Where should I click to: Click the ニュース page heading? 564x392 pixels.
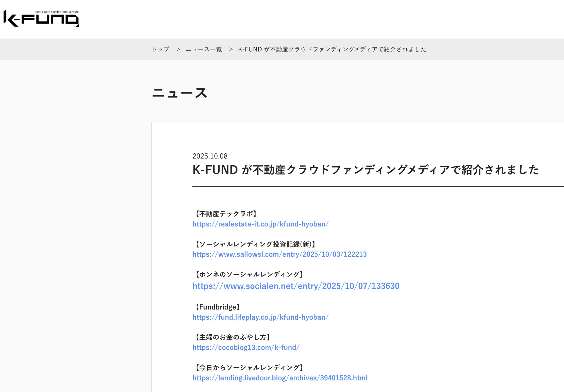pyautogui.click(x=179, y=93)
